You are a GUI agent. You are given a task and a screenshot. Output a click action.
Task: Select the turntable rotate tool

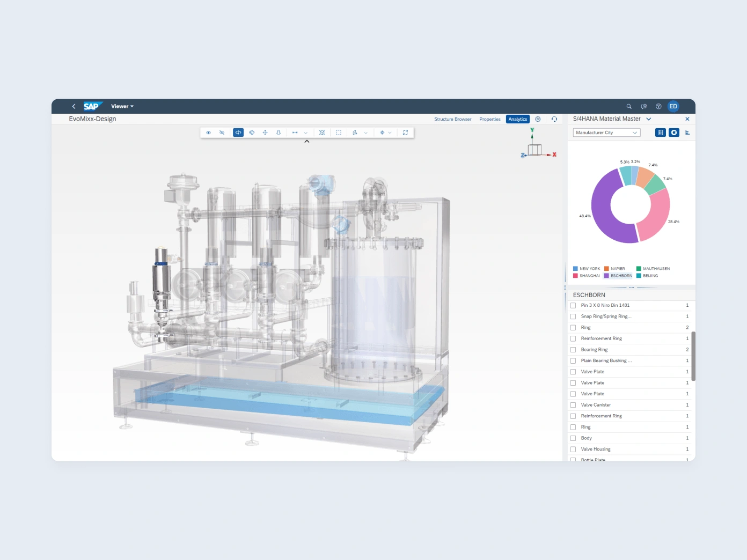click(238, 132)
